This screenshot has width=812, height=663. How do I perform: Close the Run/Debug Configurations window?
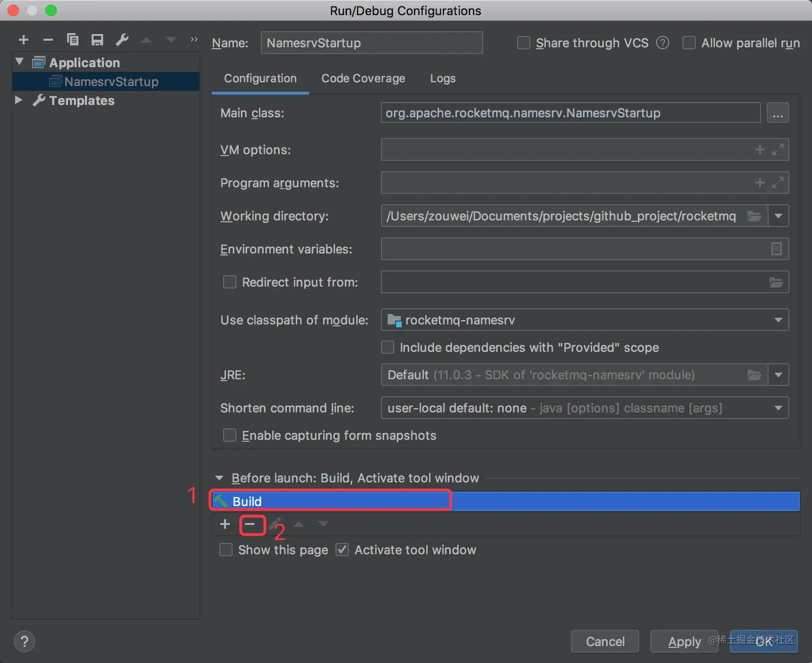click(13, 10)
